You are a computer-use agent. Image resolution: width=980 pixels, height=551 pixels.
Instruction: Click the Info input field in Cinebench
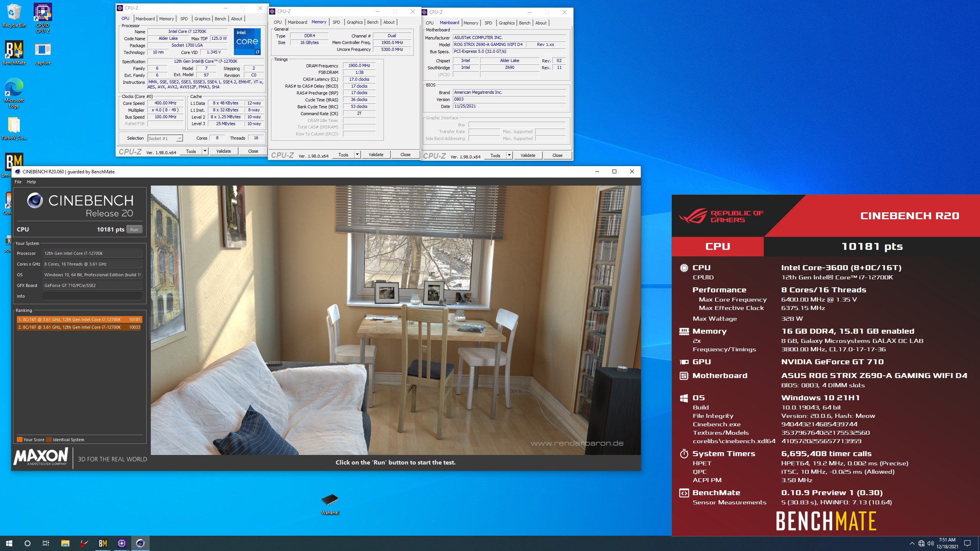pos(92,296)
